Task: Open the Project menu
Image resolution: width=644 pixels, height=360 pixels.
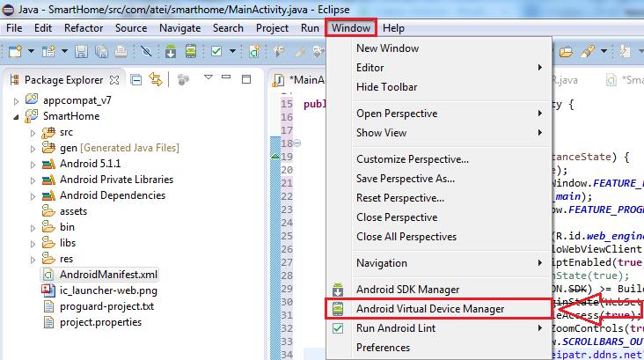Action: (272, 28)
